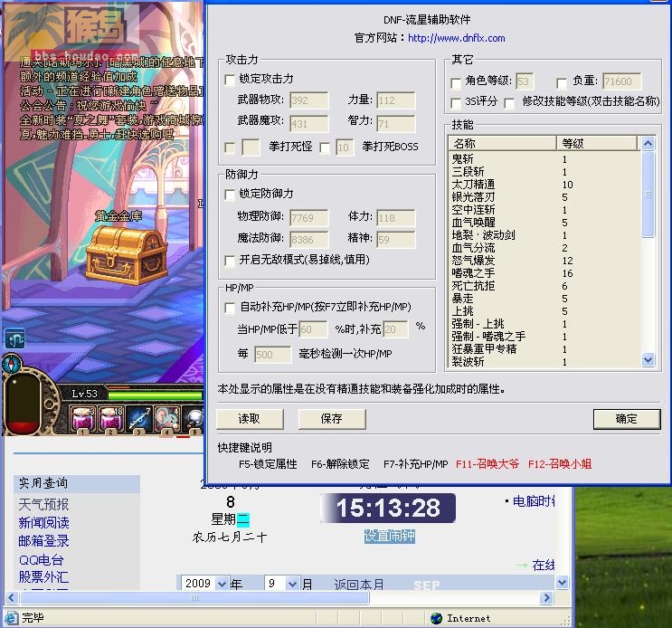The width and height of the screenshot is (672, 628).
Task: Click the 负重 value field
Action: point(622,81)
